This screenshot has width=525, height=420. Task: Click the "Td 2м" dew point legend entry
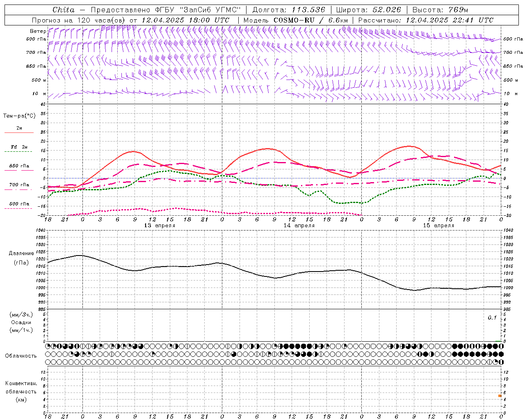(19, 147)
